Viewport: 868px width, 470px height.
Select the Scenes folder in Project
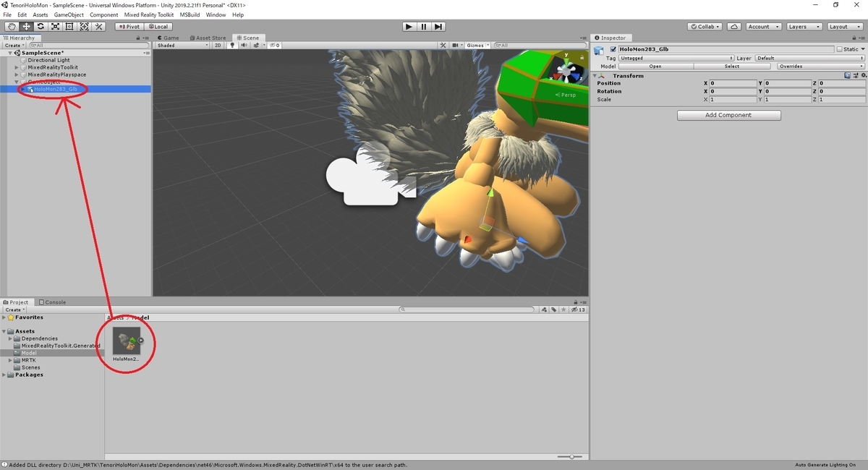[x=31, y=367]
